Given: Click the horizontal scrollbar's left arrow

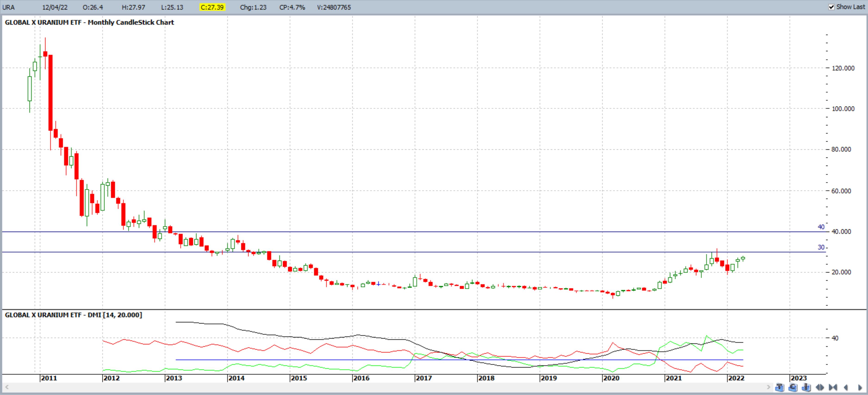Looking at the screenshot, I should [7, 387].
